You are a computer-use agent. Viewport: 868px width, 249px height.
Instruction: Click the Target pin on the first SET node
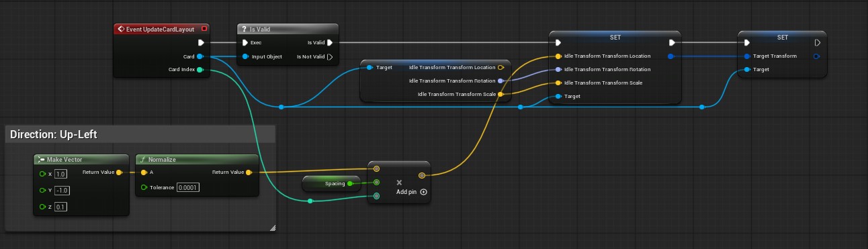[x=558, y=97]
